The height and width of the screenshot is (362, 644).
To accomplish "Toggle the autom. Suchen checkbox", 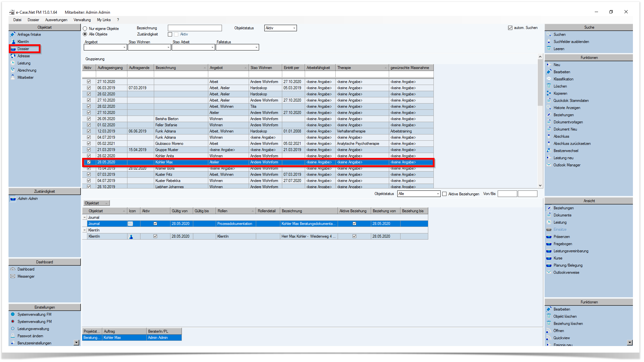I will coord(510,28).
